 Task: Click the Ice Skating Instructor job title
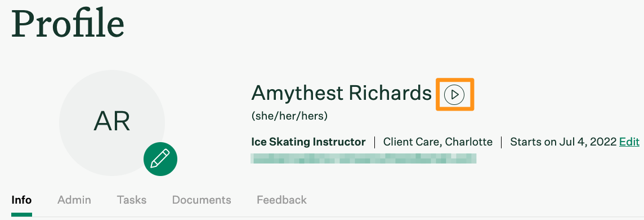308,142
